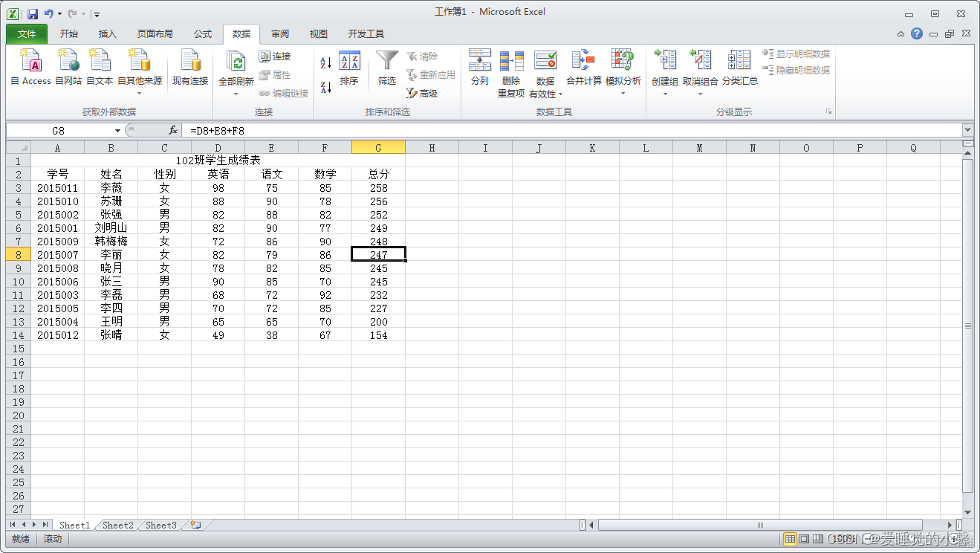Open Customize Quick Access Toolbar dropdown

97,14
